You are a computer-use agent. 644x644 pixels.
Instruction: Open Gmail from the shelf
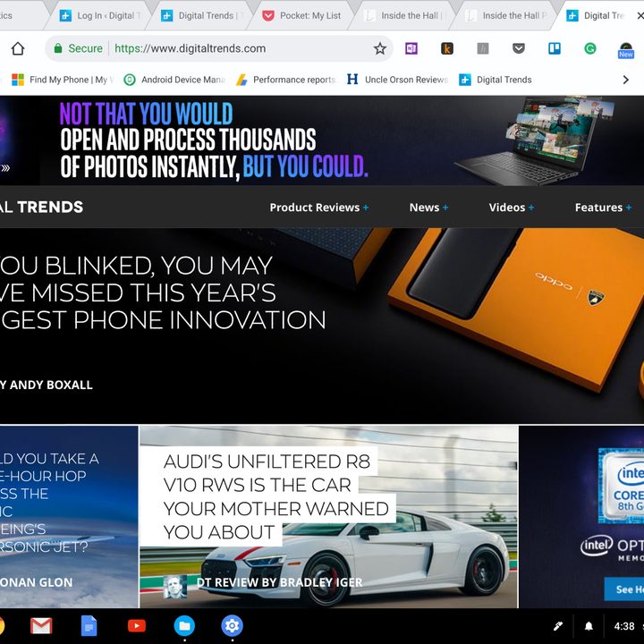[x=41, y=626]
